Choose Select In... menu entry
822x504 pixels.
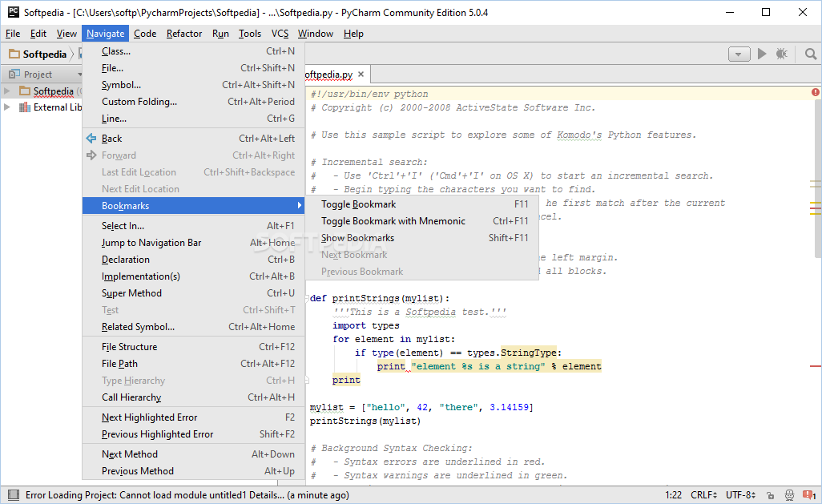coord(193,226)
